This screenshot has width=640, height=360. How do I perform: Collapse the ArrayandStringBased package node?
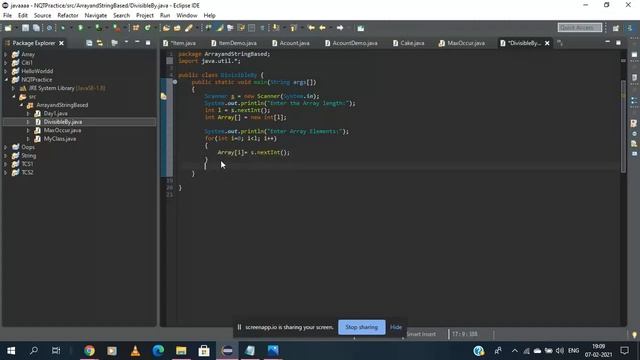pos(21,105)
